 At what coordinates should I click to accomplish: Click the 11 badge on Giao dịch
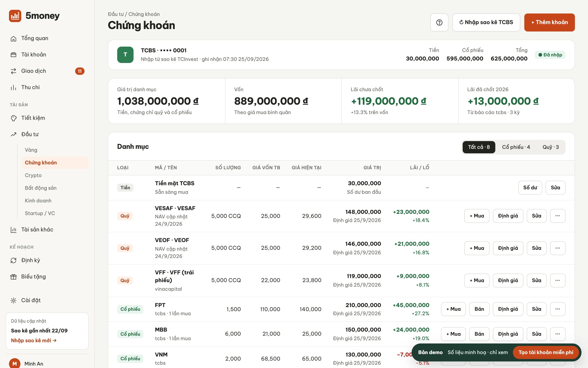80,71
